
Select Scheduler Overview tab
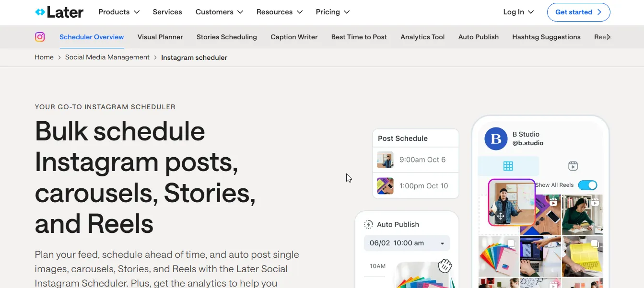click(92, 37)
